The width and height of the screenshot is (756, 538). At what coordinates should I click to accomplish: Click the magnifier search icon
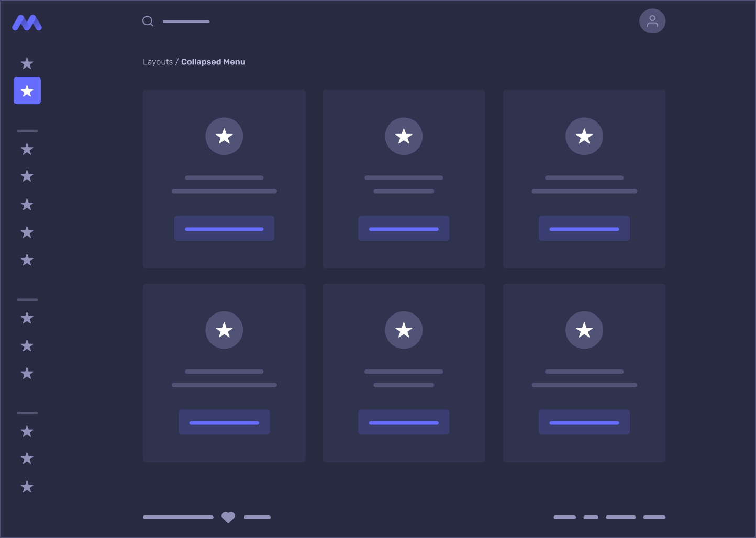tap(148, 21)
